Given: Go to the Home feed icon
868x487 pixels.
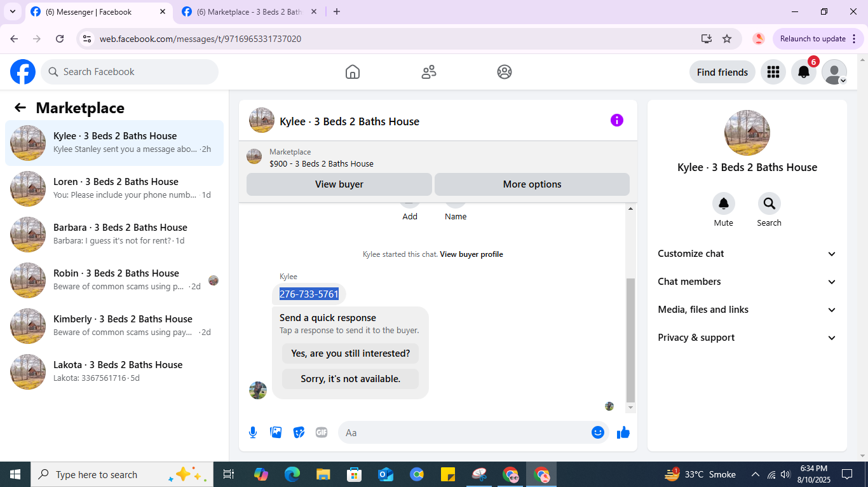Looking at the screenshot, I should click(x=353, y=72).
